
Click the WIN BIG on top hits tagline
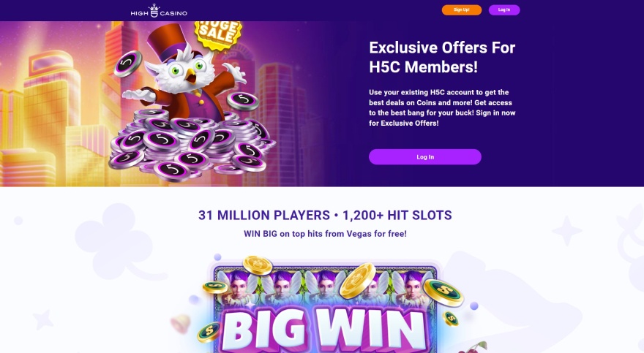tap(325, 234)
